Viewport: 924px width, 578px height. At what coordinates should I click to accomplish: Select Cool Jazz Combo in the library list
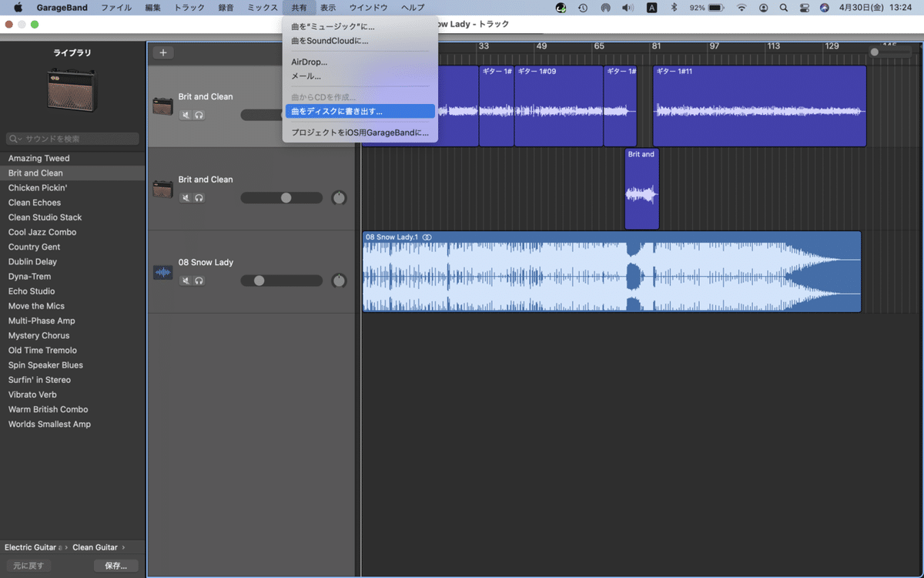(x=72, y=232)
